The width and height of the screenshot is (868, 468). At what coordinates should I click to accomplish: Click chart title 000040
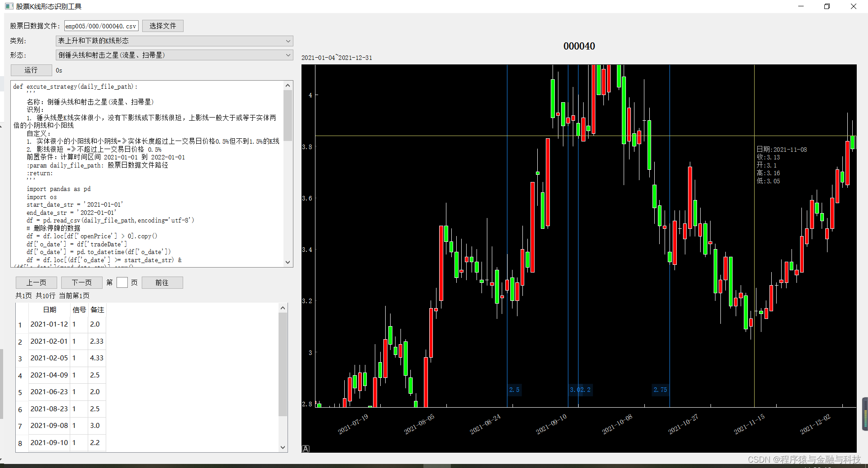(579, 46)
